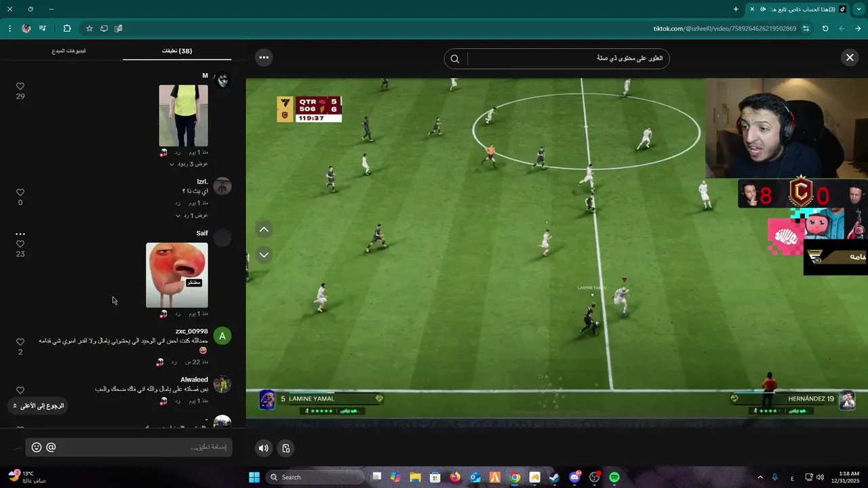Open Chrome media controls icon
The image size is (868, 488).
click(x=43, y=28)
